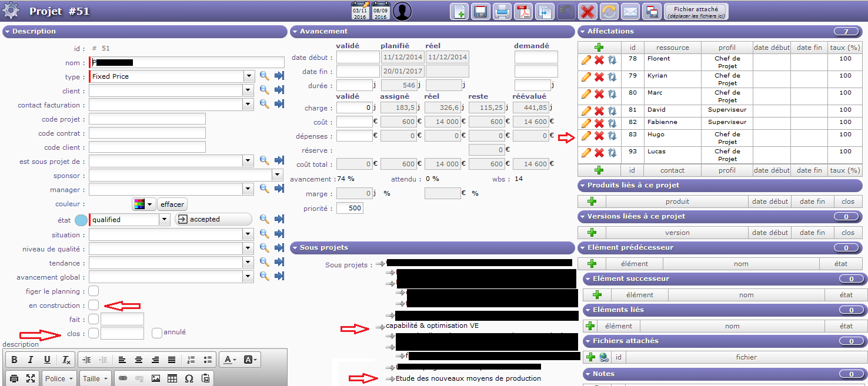Click the 'accepted' state change button
The width and height of the screenshot is (868, 386).
[213, 219]
